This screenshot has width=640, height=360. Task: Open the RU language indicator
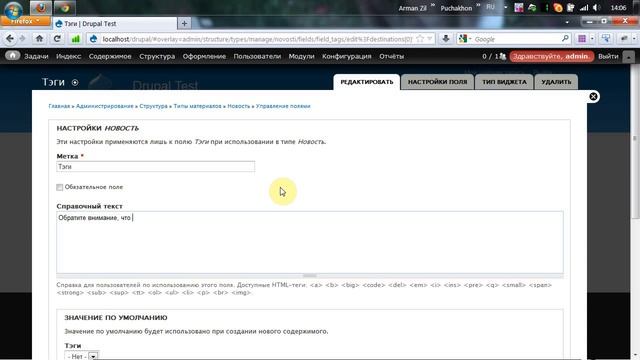tap(490, 7)
